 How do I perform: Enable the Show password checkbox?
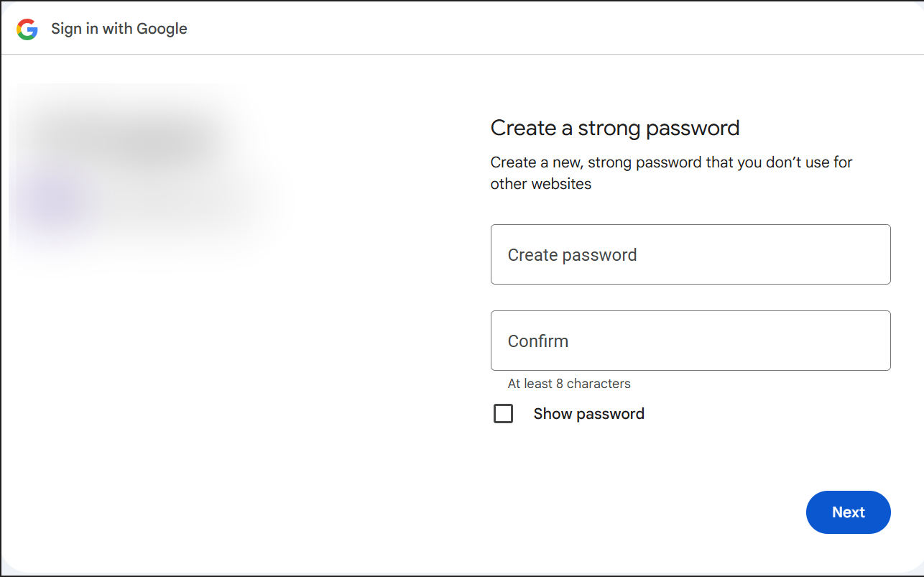coord(503,414)
